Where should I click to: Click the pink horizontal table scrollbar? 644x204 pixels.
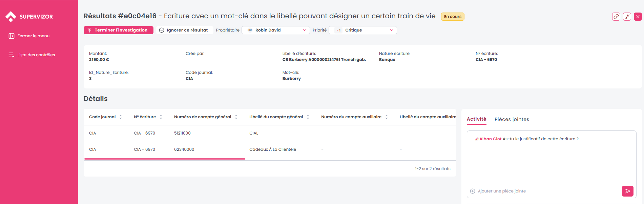click(165, 159)
